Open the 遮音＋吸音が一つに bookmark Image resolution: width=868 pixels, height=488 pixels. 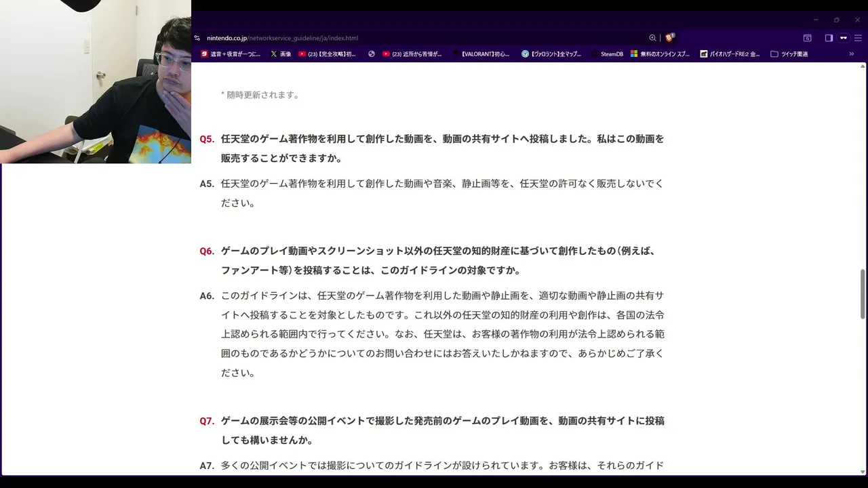click(x=231, y=54)
